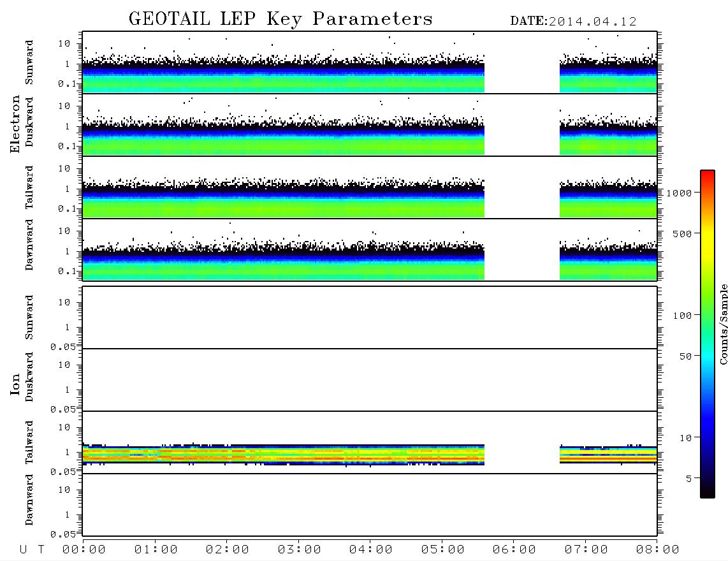Click the 1 tick of Electron Tailward axis
This screenshot has width=728, height=561.
click(68, 189)
